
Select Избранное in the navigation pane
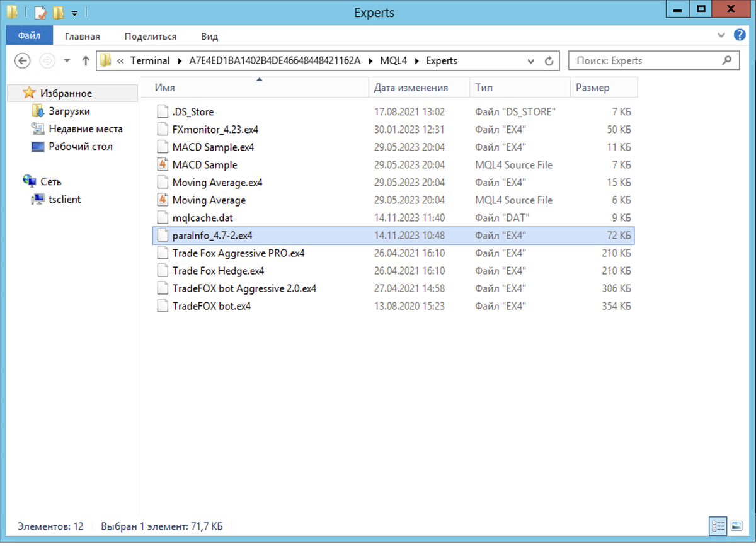coord(66,93)
